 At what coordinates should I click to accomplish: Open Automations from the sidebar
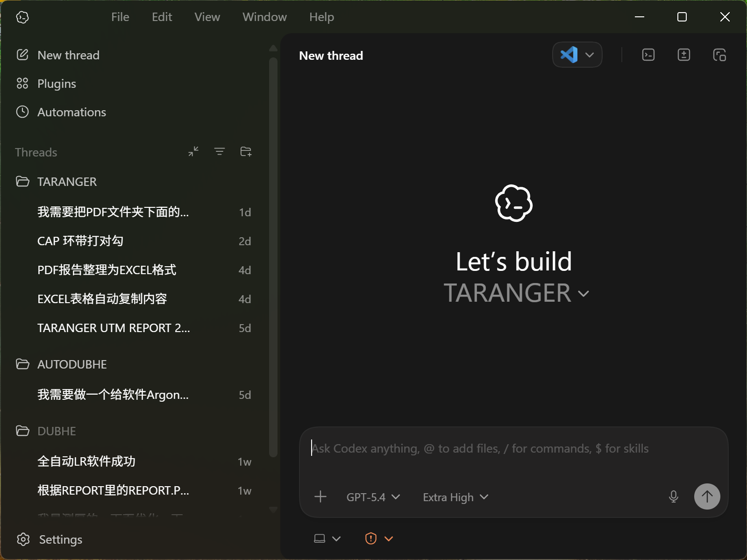71,112
